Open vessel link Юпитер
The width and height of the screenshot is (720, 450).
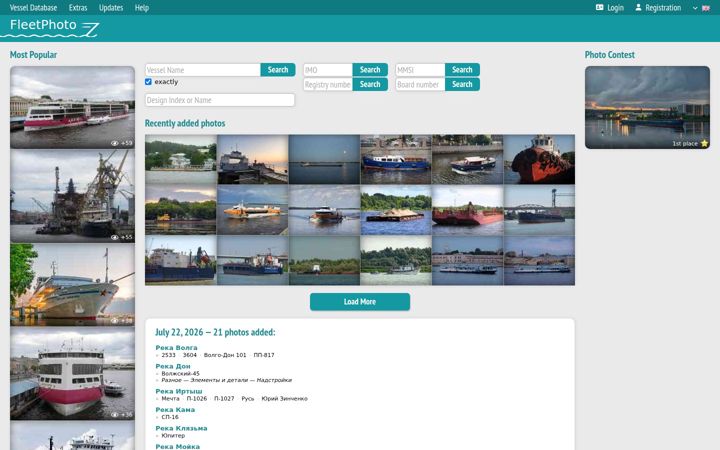click(x=173, y=435)
